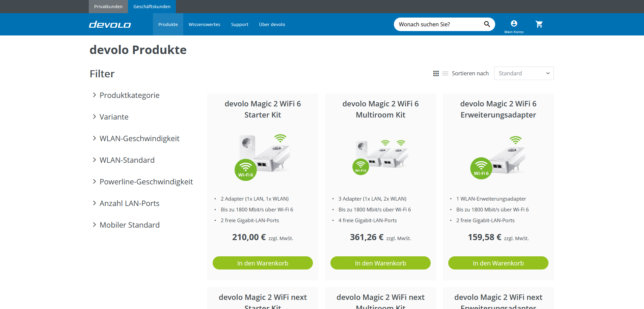Add the WiFi 6 Multiroom Kit to cart
This screenshot has width=644, height=309.
(380, 263)
